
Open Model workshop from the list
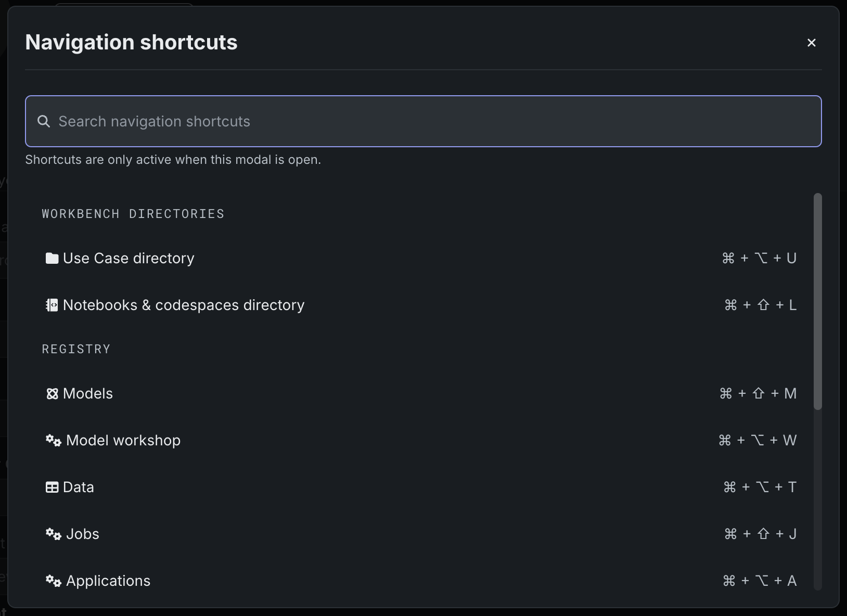tap(123, 441)
